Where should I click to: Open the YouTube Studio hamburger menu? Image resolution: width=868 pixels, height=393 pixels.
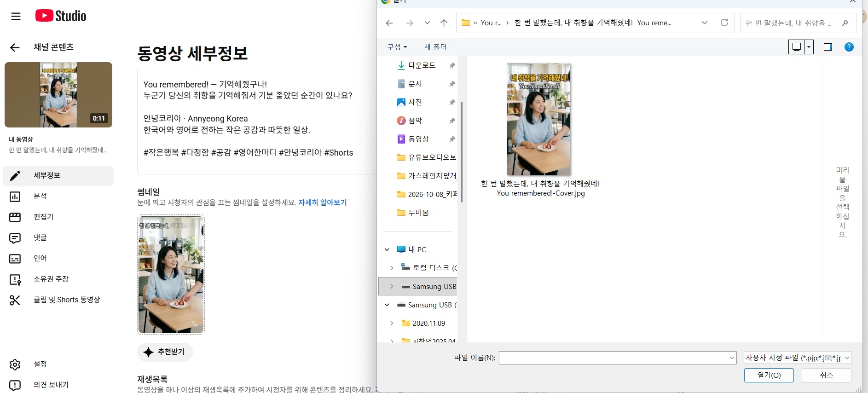(16, 16)
